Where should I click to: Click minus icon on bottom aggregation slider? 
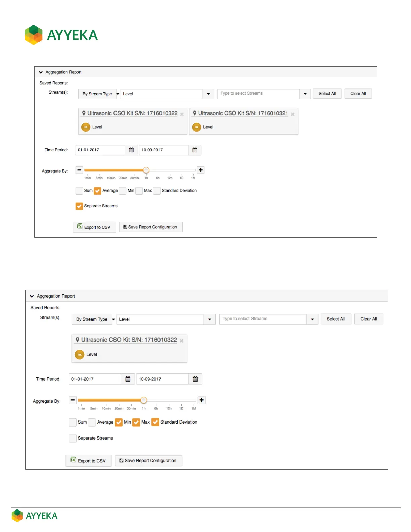73,400
